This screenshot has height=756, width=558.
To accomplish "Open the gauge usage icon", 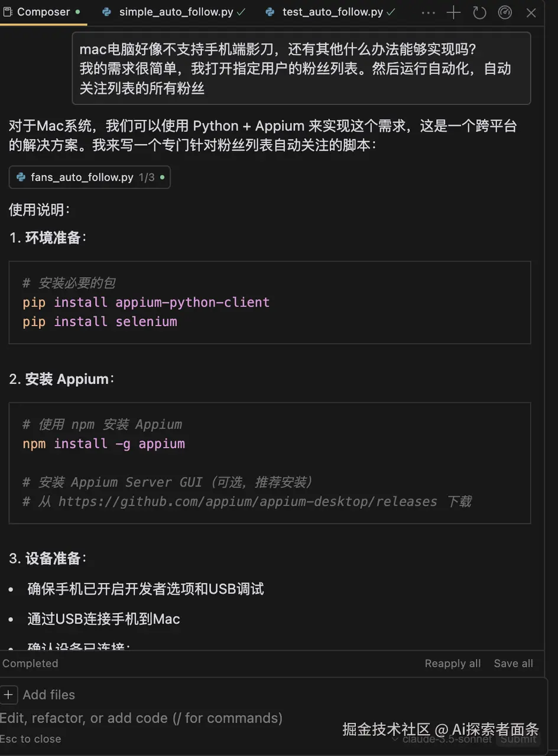I will (x=505, y=12).
